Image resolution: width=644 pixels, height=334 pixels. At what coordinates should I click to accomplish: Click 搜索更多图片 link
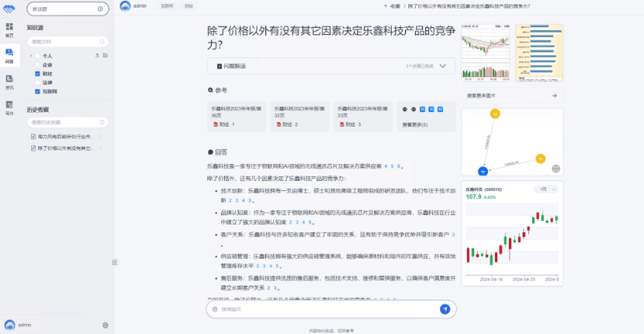click(481, 96)
